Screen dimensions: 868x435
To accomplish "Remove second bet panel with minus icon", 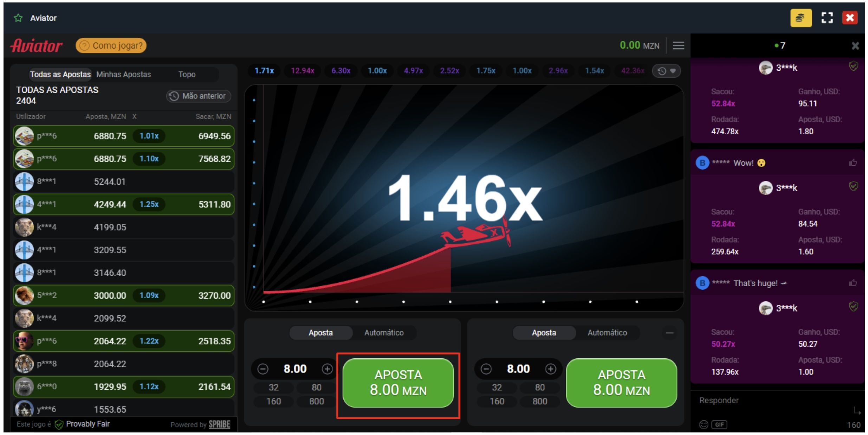I will [x=669, y=333].
